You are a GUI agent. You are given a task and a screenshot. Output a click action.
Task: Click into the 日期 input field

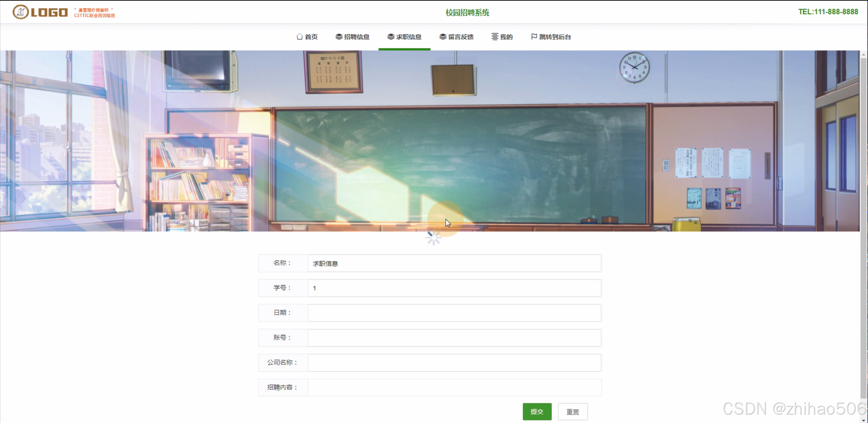pos(454,313)
